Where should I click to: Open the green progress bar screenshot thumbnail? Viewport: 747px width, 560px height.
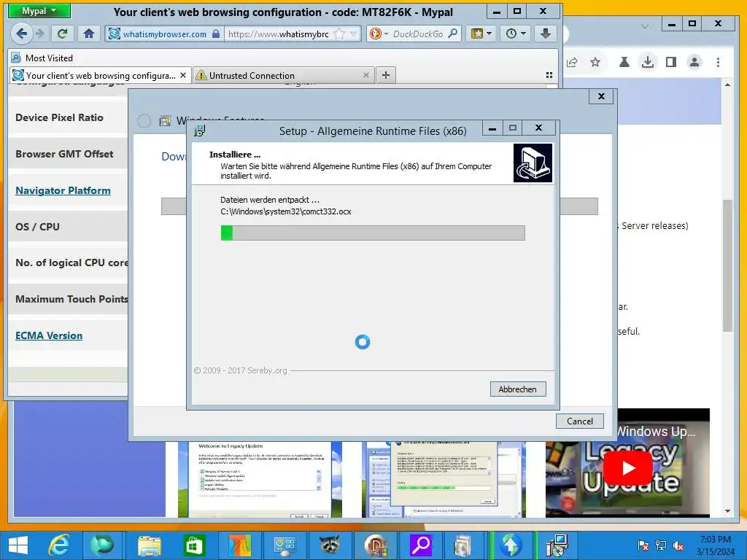click(444, 480)
